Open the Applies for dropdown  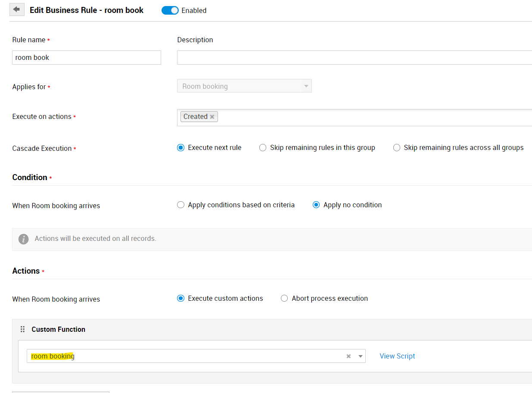coord(244,86)
